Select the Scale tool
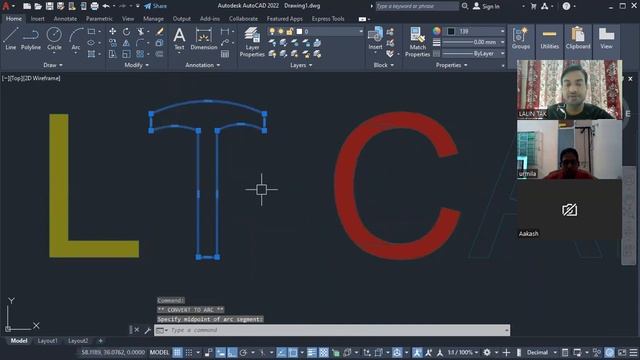Viewport: 640px width, 360px height. tap(127, 54)
